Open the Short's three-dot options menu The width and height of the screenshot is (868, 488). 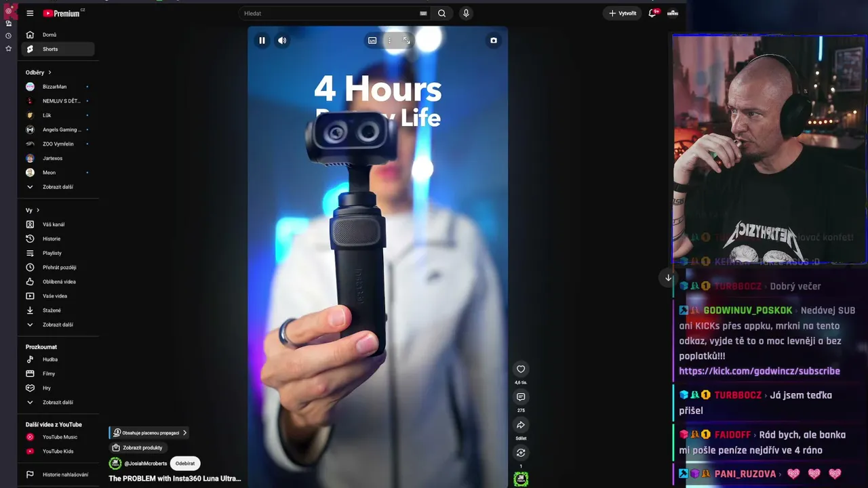[x=389, y=41]
